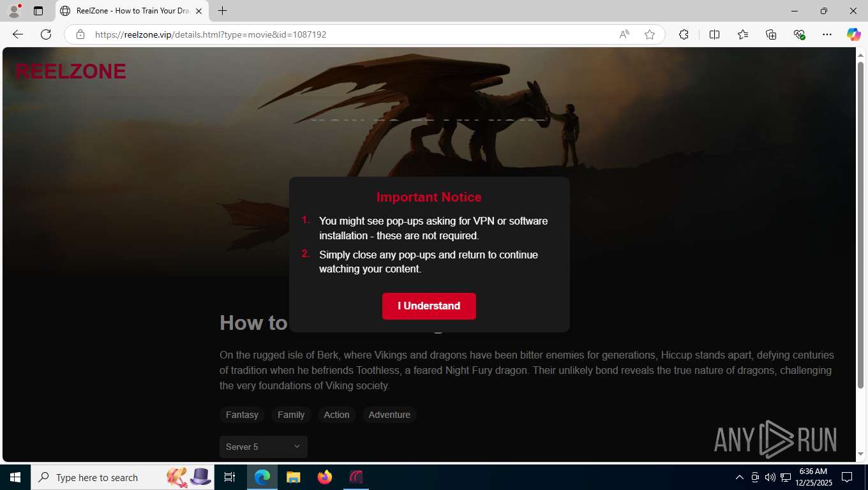
Task: Refresh the current page
Action: point(46,34)
